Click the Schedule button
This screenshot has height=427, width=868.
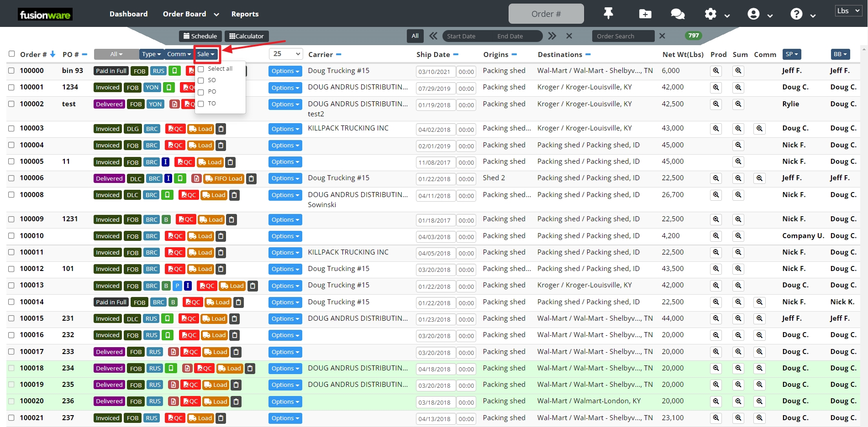coord(200,36)
